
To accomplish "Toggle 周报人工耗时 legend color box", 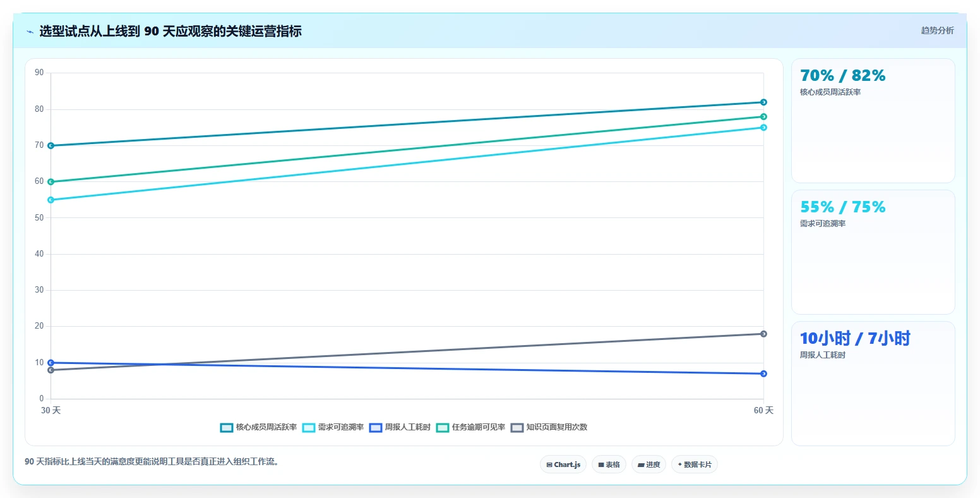I will [376, 428].
